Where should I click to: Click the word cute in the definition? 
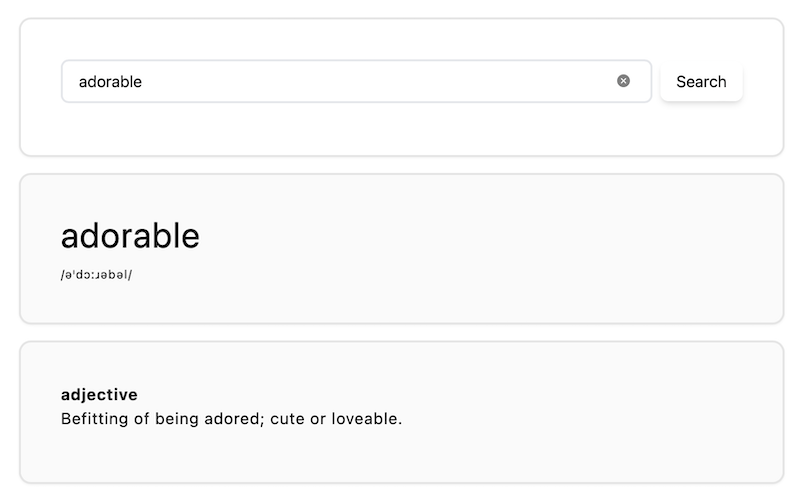[287, 419]
